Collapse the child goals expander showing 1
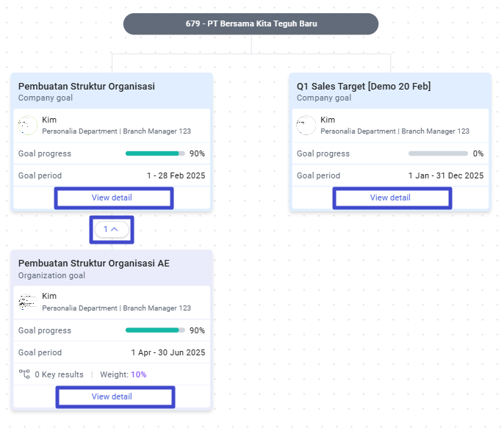Viewport: 504px width, 428px height. tap(112, 229)
